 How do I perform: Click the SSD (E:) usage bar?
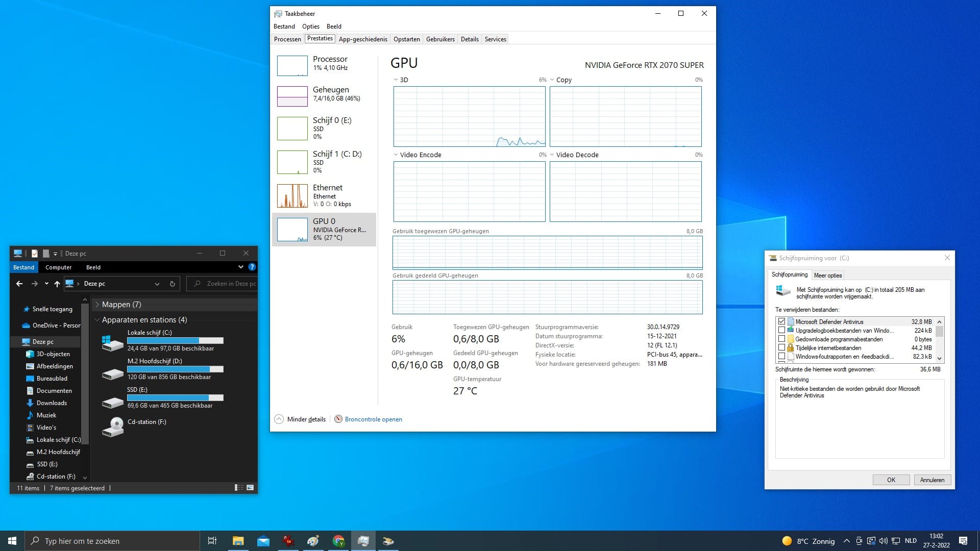175,397
